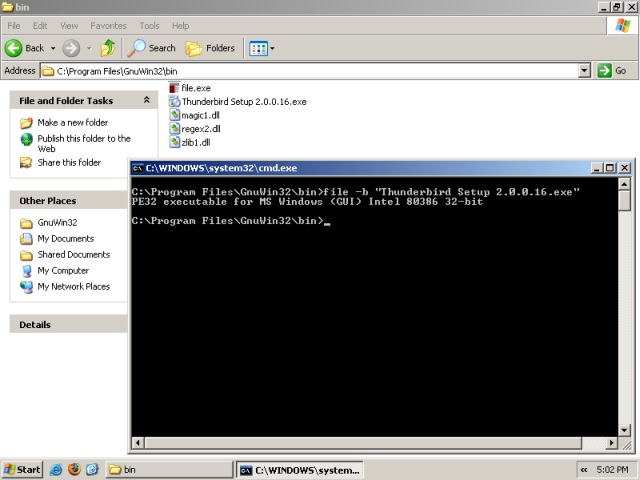Open the File menu

click(13, 26)
